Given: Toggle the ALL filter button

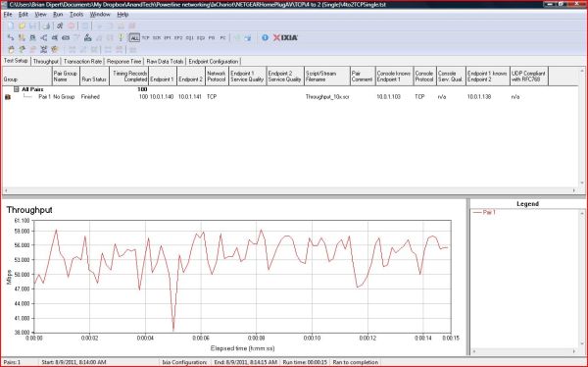Looking at the screenshot, I should (x=134, y=37).
